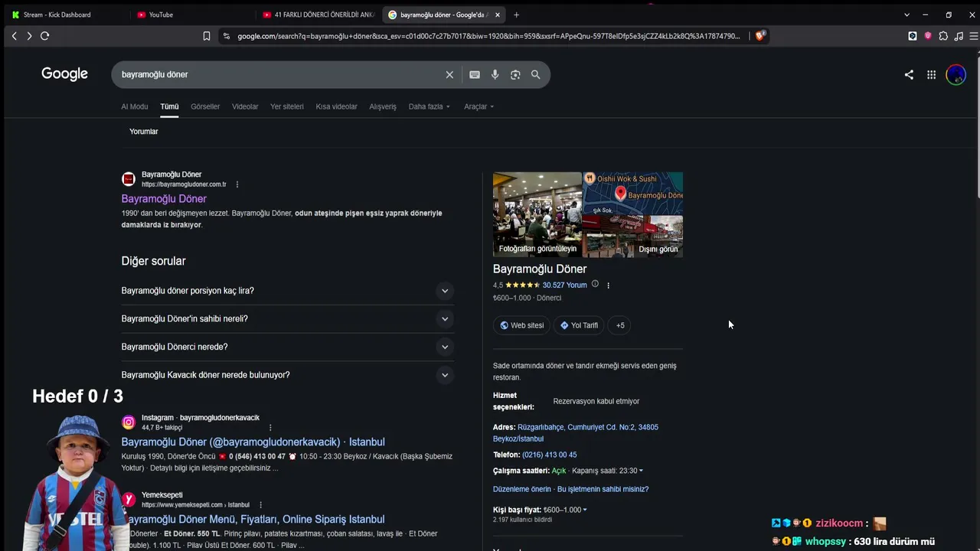Focus the browser address bar URL
Viewport: 980px width, 551px height.
488,36
